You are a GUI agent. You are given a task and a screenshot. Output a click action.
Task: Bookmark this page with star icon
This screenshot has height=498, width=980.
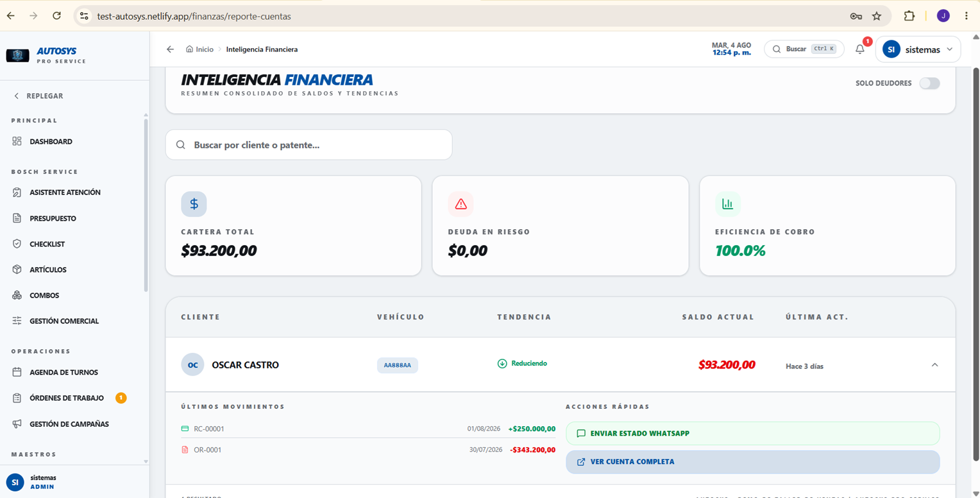(877, 16)
